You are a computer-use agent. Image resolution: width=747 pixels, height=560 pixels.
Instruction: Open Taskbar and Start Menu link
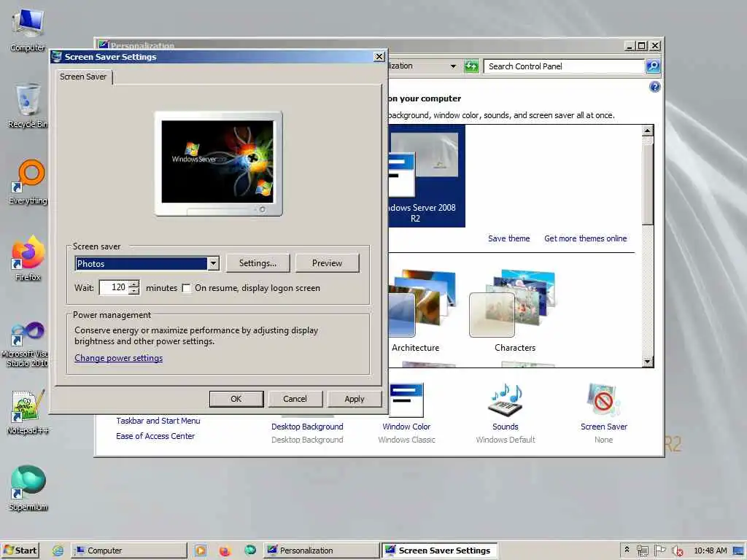(x=158, y=421)
